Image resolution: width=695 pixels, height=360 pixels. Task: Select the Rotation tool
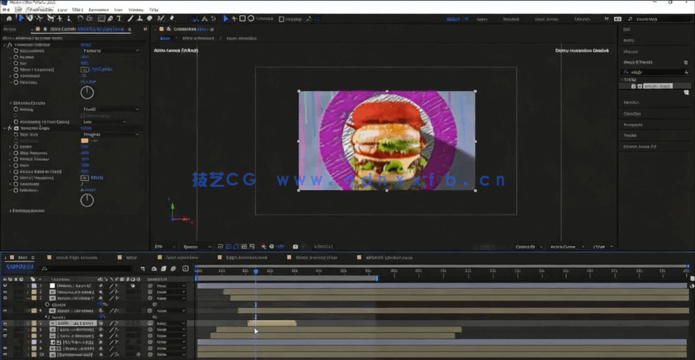[x=80, y=19]
